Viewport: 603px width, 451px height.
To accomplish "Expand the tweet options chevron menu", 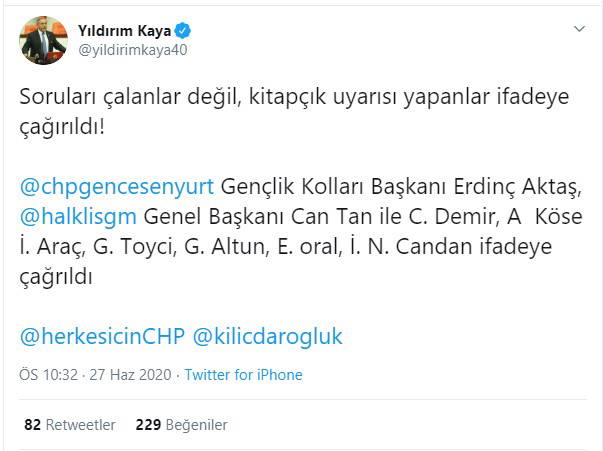I will (578, 29).
